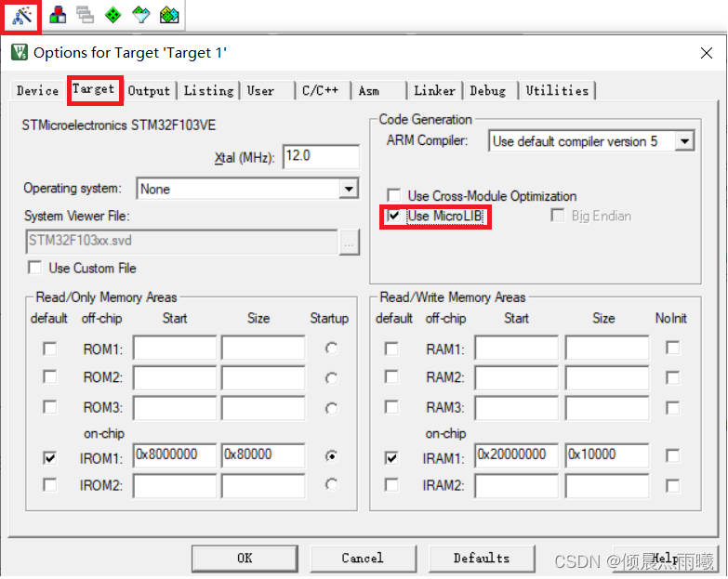Click the STM32F103xx.svd viewer file field
The width and height of the screenshot is (728, 579).
tap(182, 242)
